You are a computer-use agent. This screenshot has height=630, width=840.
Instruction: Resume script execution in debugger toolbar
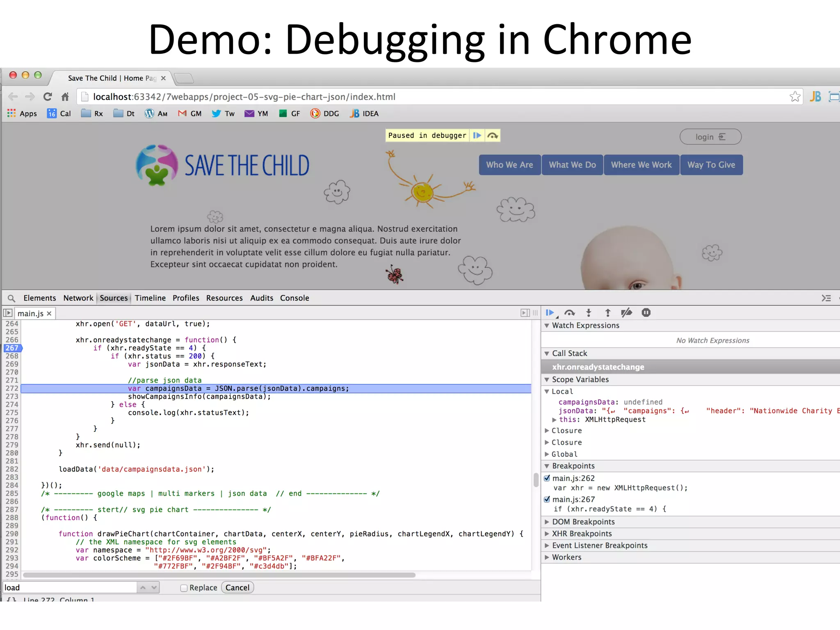click(x=550, y=313)
